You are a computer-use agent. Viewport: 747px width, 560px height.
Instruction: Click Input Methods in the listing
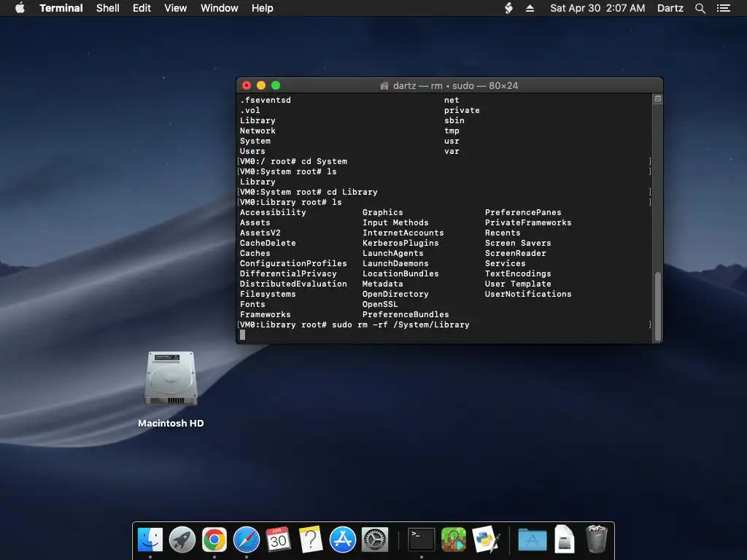pyautogui.click(x=395, y=222)
